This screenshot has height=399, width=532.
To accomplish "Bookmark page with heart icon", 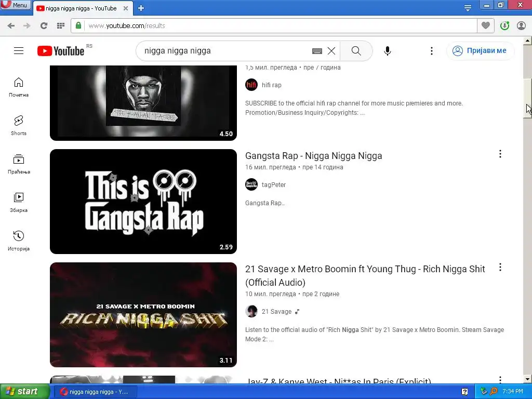I will 486,26.
